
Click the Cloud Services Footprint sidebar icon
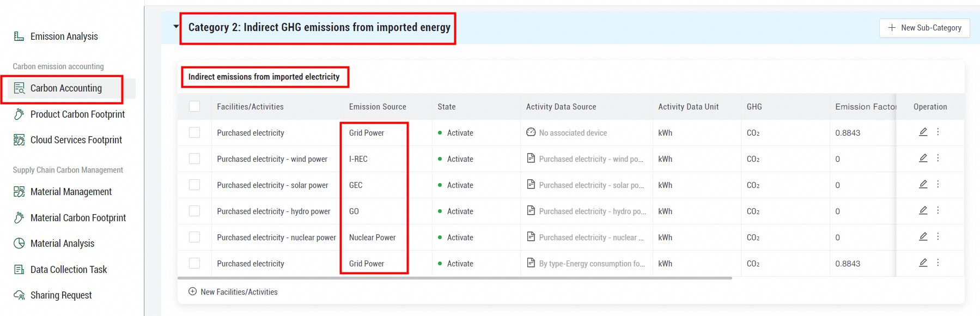(x=19, y=140)
